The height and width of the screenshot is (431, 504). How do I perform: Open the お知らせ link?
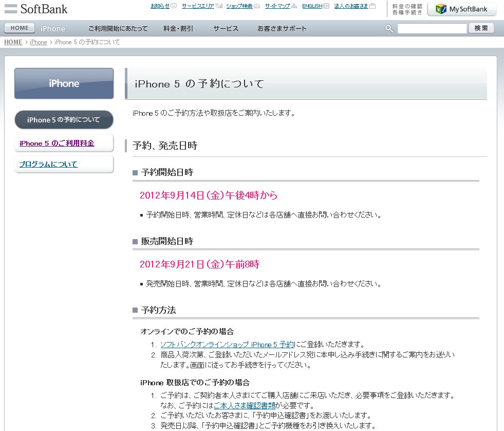pos(160,6)
